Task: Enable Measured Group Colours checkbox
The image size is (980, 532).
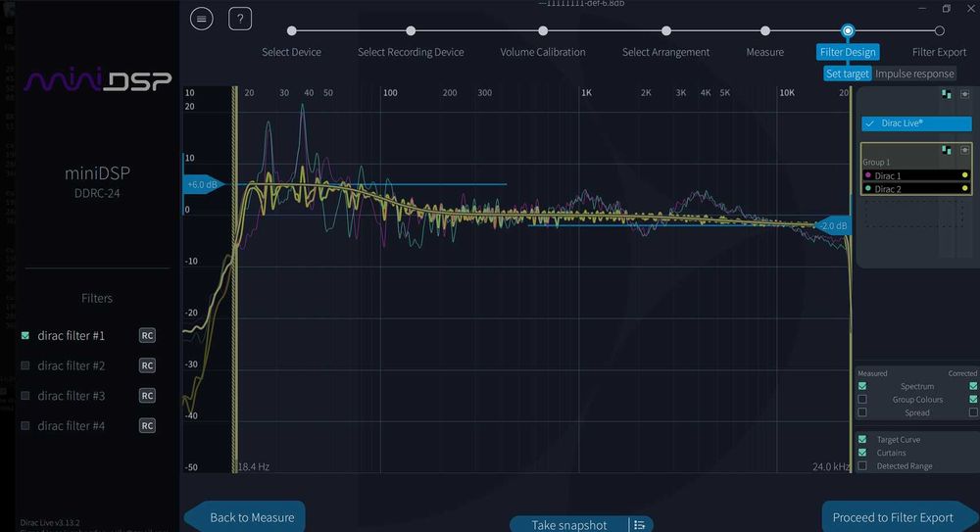Action: [862, 400]
